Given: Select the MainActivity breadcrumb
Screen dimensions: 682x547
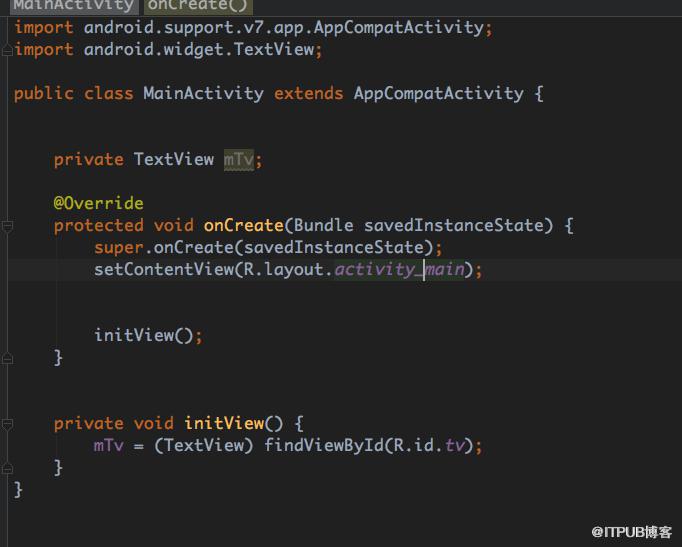Looking at the screenshot, I should (x=74, y=6).
